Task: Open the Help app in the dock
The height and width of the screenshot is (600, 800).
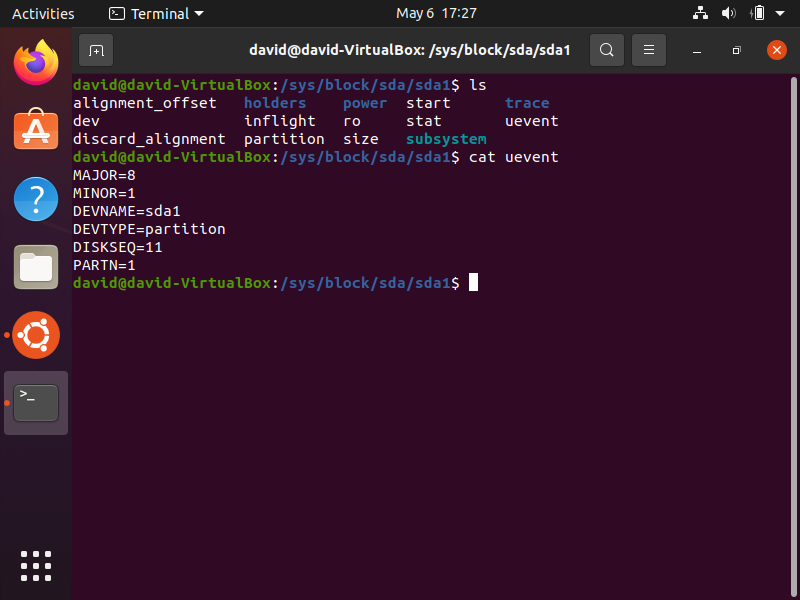Action: [x=36, y=199]
